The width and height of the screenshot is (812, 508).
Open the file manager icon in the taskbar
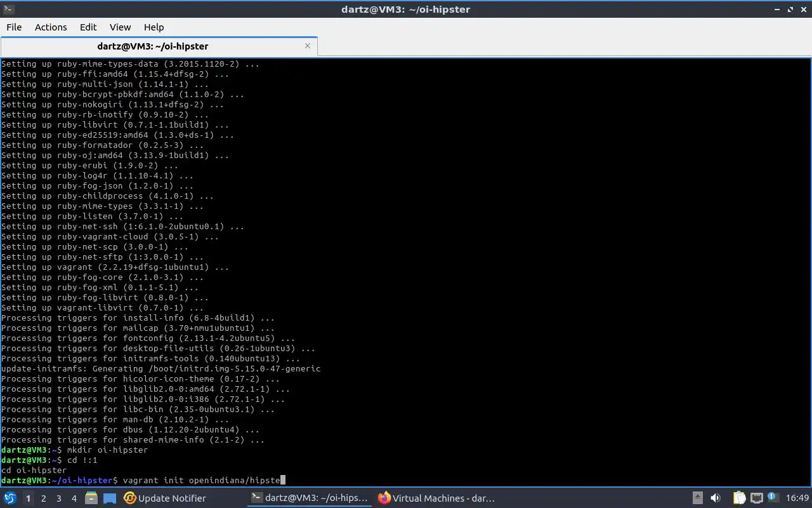[91, 498]
